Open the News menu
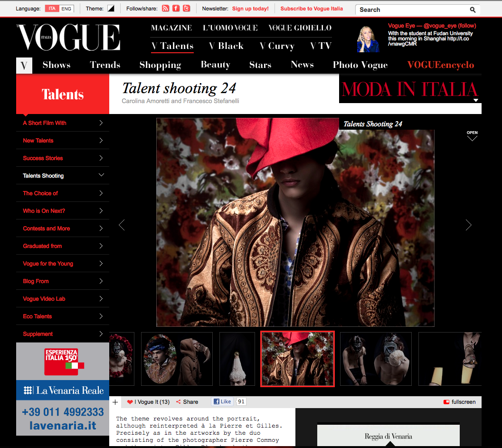Image resolution: width=502 pixels, height=448 pixels. click(302, 65)
